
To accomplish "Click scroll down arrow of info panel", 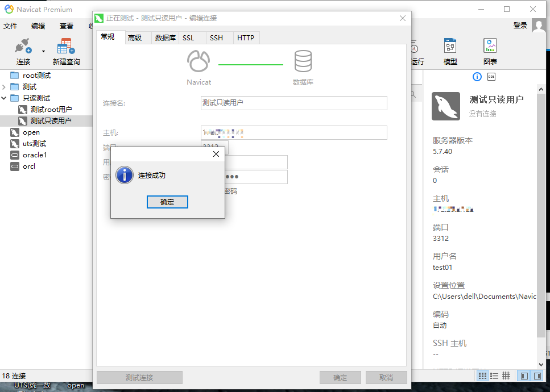I will [x=541, y=364].
